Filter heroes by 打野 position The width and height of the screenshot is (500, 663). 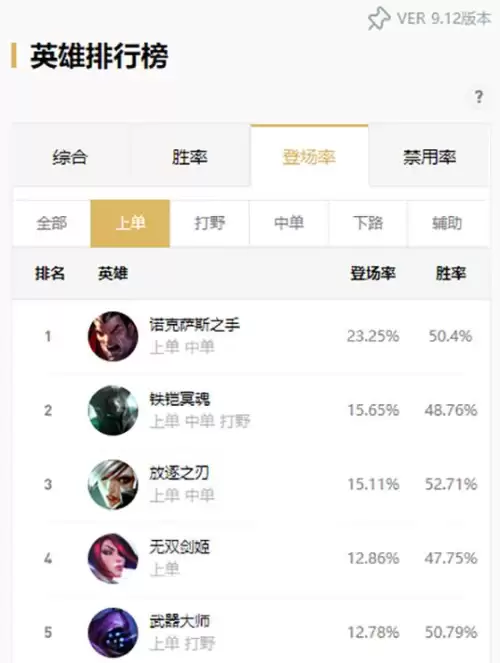coord(210,223)
